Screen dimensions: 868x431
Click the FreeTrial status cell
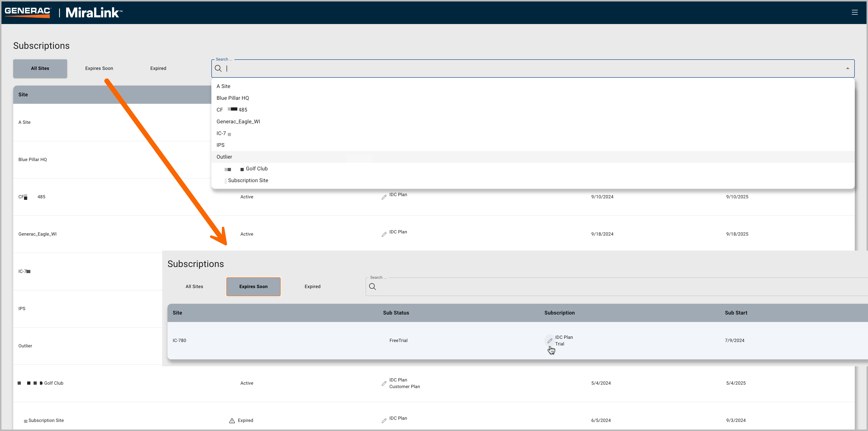(x=398, y=341)
